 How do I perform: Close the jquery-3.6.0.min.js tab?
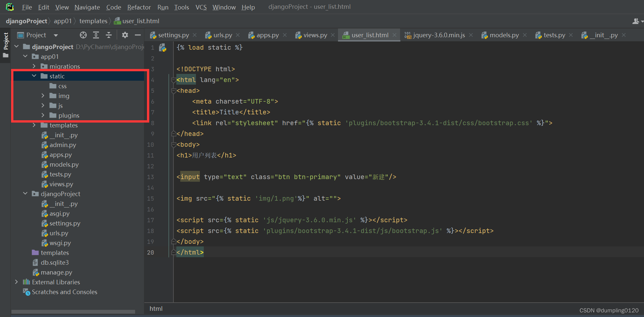[471, 35]
